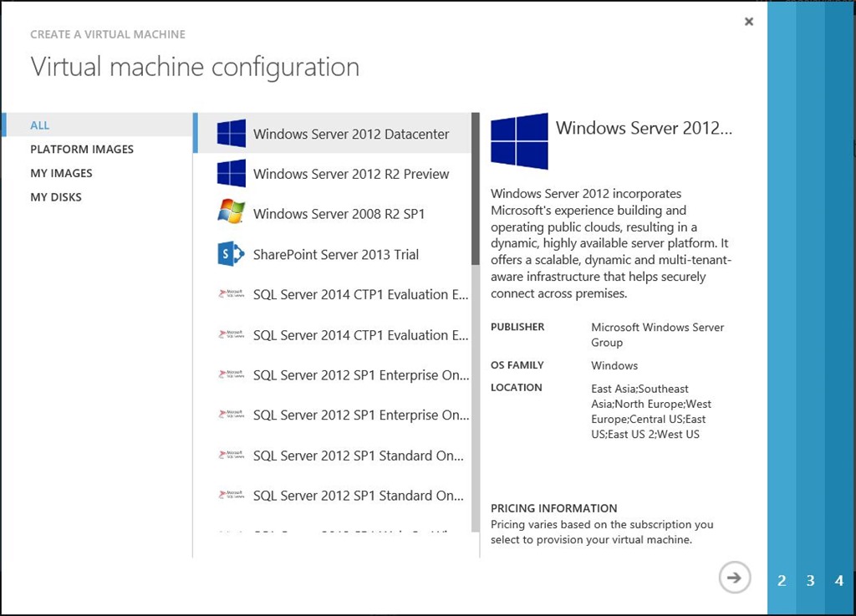
Task: Select Windows Server 2012 Datacenter image
Action: point(333,134)
